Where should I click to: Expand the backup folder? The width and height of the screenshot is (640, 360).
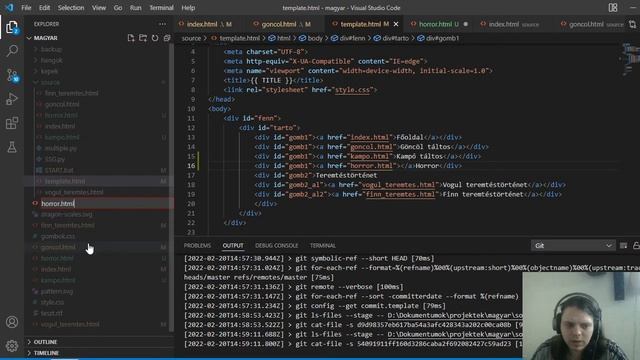tap(51, 49)
